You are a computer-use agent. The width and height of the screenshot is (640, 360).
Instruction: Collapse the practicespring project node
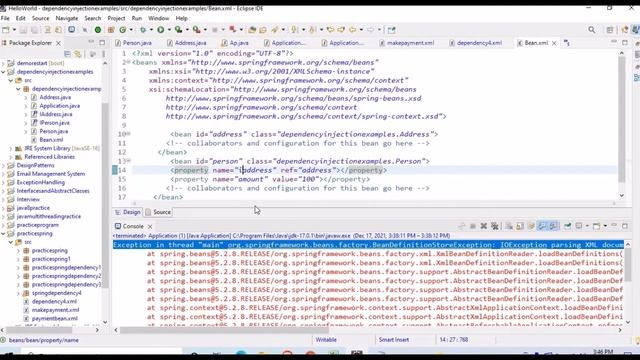(x=3, y=233)
